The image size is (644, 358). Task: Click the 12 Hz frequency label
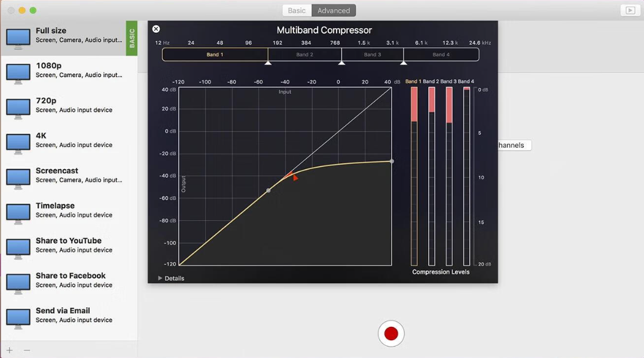[x=162, y=42]
